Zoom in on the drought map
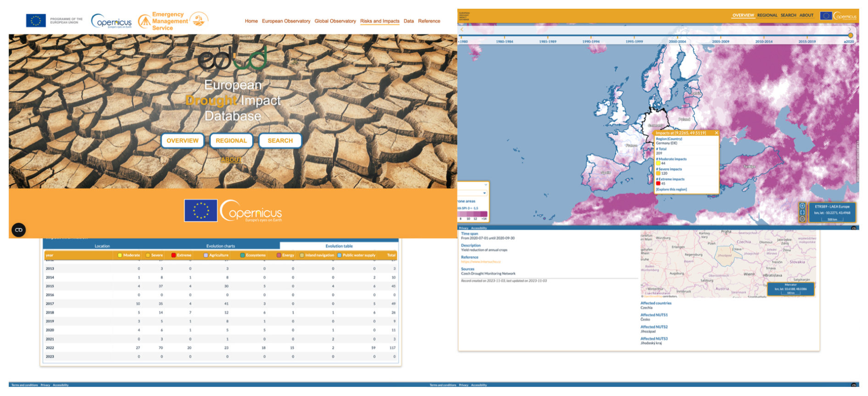 (x=802, y=206)
